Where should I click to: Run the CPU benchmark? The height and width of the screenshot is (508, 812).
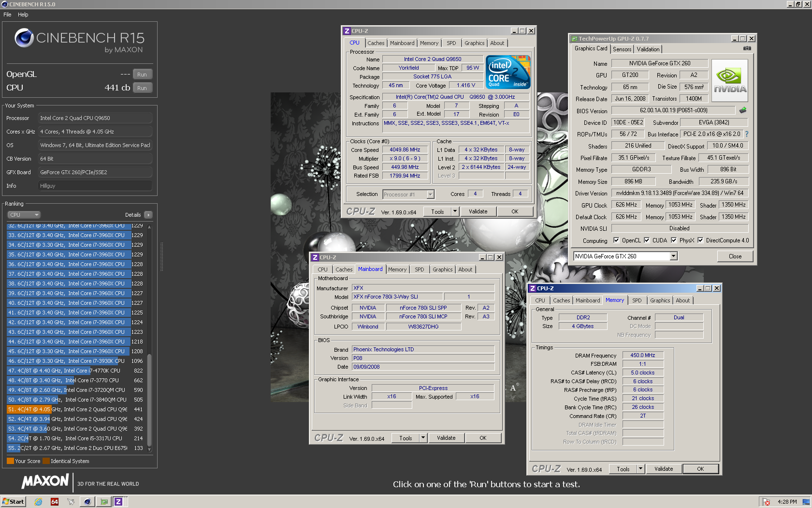click(142, 88)
